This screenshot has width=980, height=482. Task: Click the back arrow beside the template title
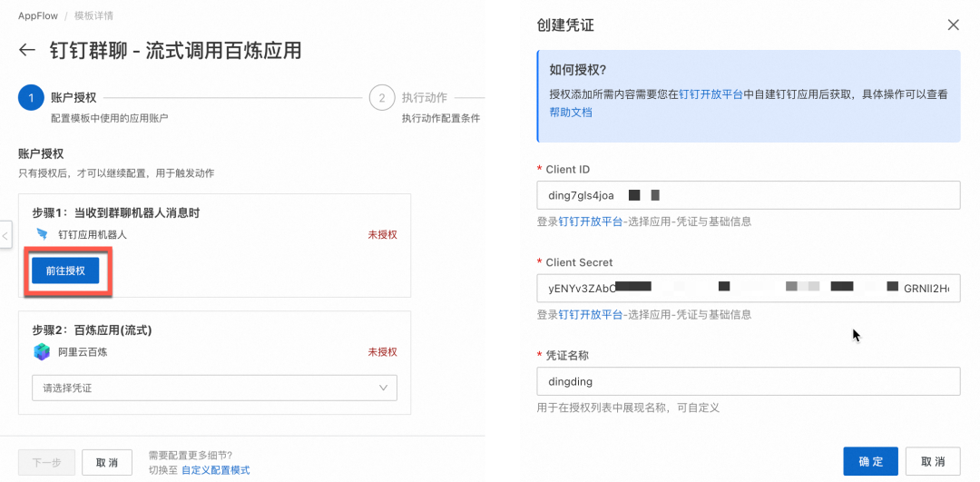coord(27,50)
